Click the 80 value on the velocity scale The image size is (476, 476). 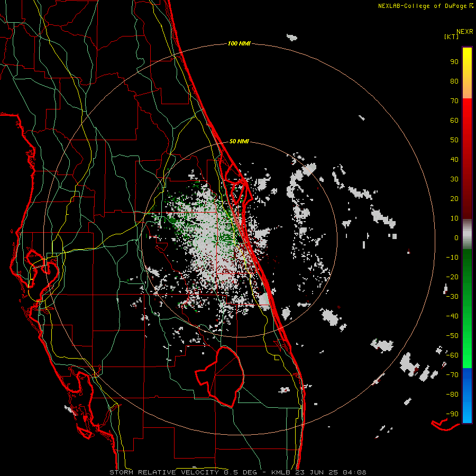[x=454, y=81]
